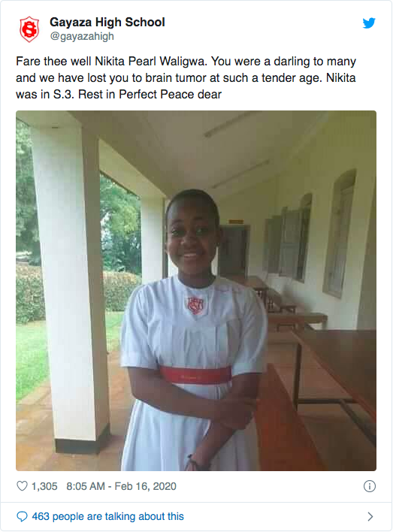The image size is (393, 532).
Task: Open the photo of the student in uniform
Action: (x=196, y=291)
